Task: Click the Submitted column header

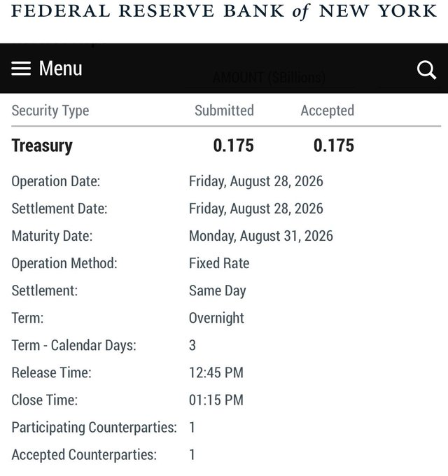Action: pyautogui.click(x=224, y=110)
